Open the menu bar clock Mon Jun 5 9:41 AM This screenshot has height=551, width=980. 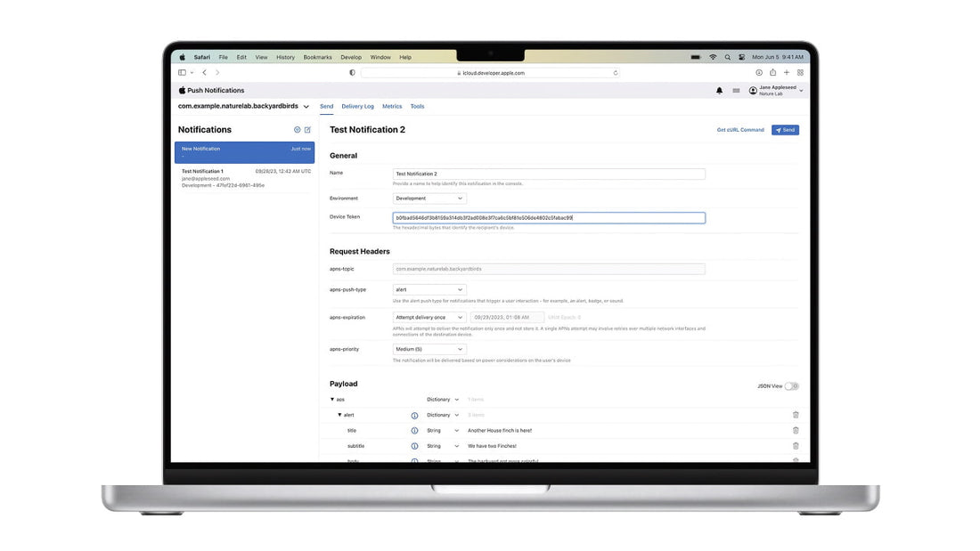pos(778,57)
